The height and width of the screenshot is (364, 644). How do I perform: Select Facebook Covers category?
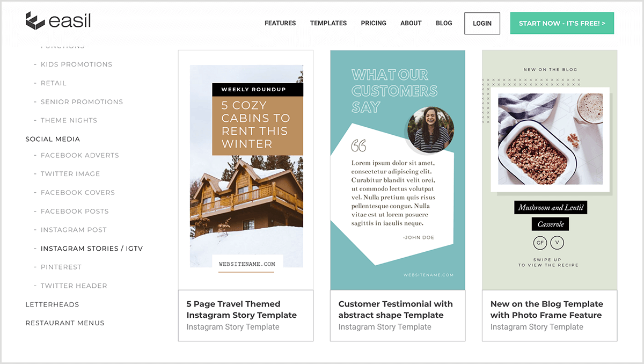[78, 193]
